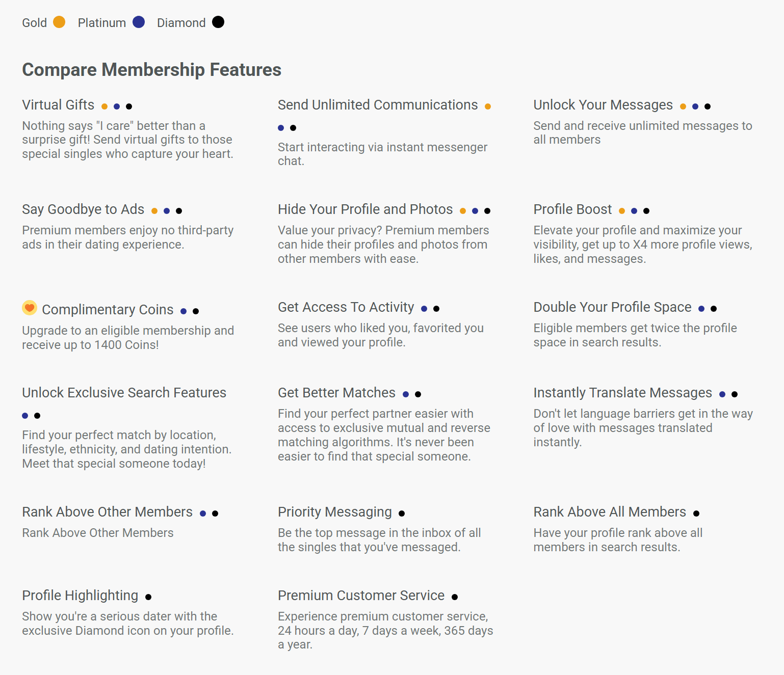Select the black Diamond legend dot
This screenshot has height=675, width=784.
click(218, 22)
